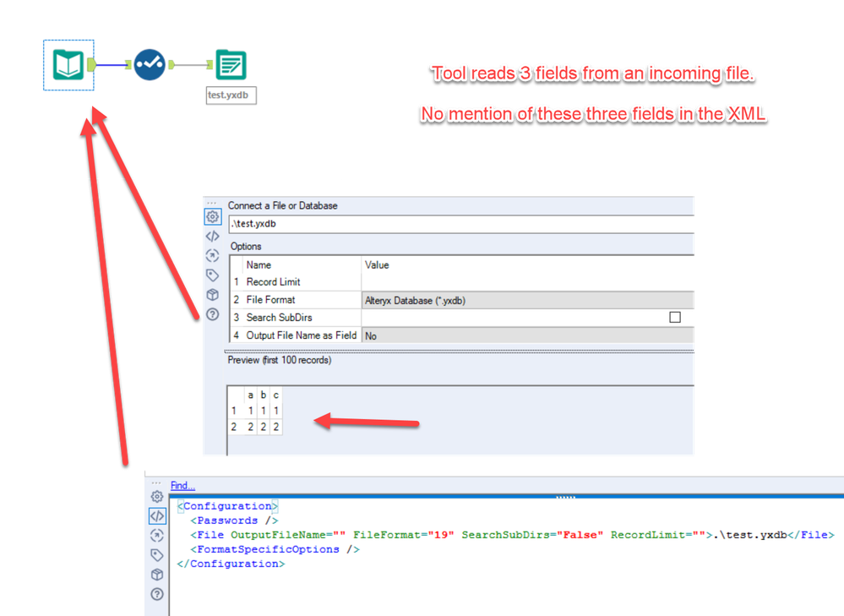Open Annotation tag icon in Input Data panel

tap(213, 275)
